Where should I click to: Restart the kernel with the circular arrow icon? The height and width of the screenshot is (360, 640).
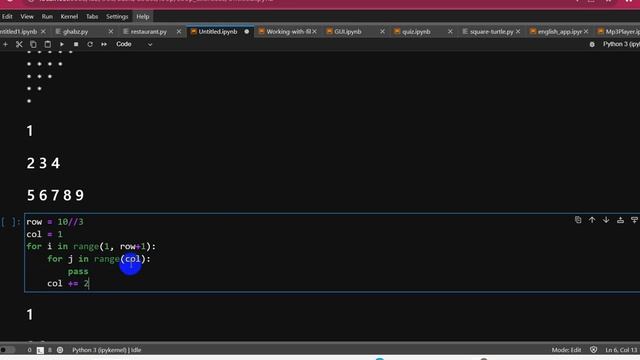pos(90,44)
